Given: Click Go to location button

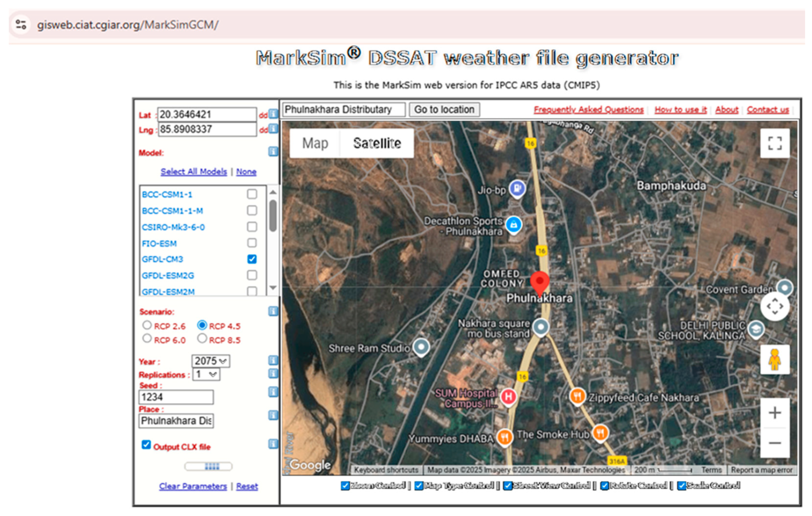Looking at the screenshot, I should 444,110.
